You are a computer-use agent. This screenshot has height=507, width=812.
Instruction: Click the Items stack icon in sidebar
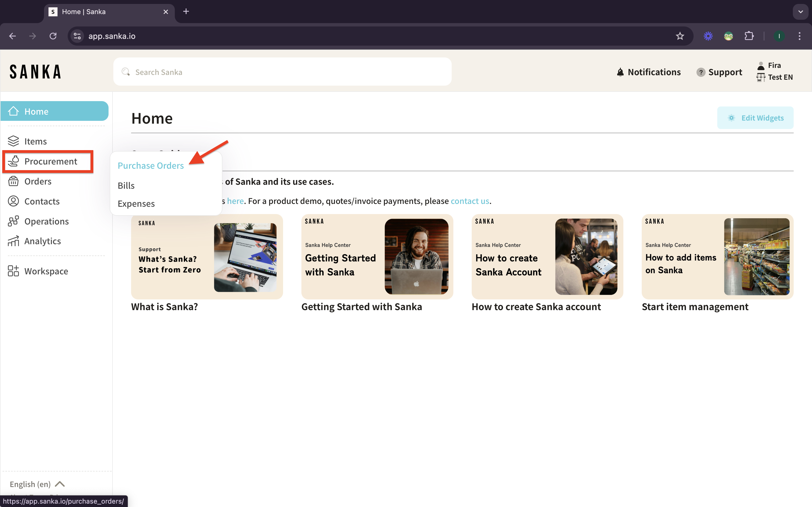click(x=14, y=141)
